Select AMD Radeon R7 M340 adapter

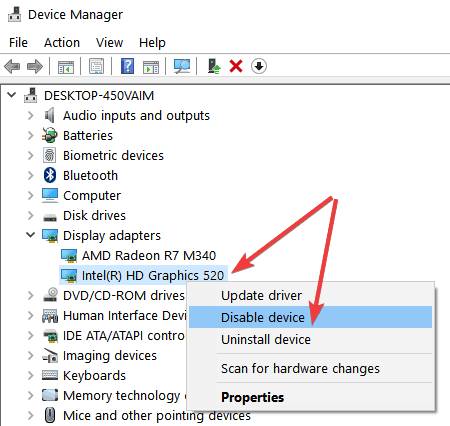click(x=149, y=256)
